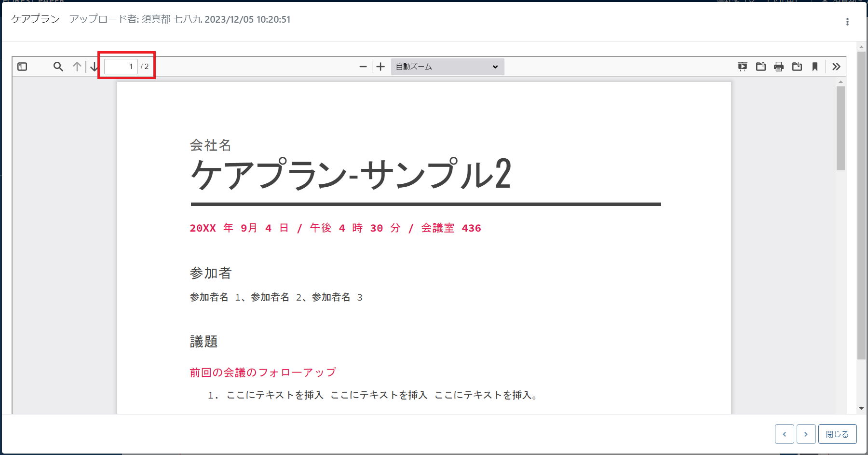Expand the more tools chevron menu
The height and width of the screenshot is (455, 868).
(x=837, y=67)
